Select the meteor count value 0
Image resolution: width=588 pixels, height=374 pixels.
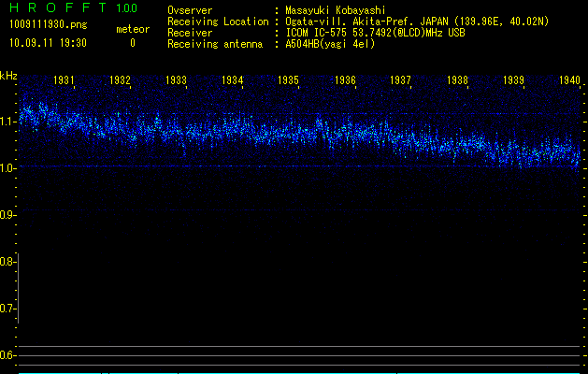coord(132,43)
